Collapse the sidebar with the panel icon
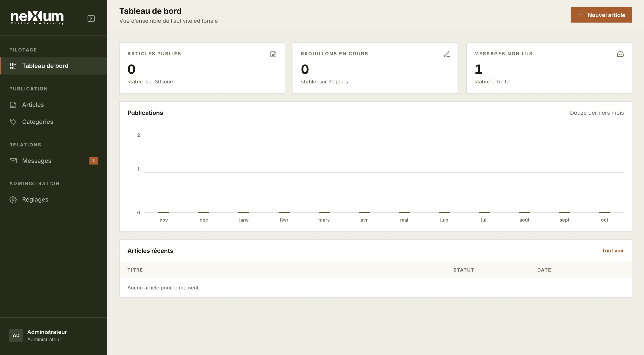644x355 pixels. coord(91,19)
